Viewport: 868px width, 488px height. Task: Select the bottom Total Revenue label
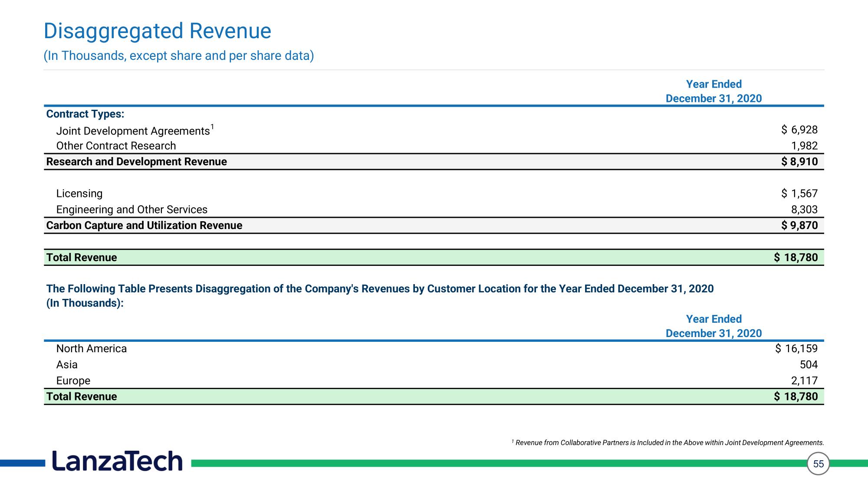click(x=82, y=396)
